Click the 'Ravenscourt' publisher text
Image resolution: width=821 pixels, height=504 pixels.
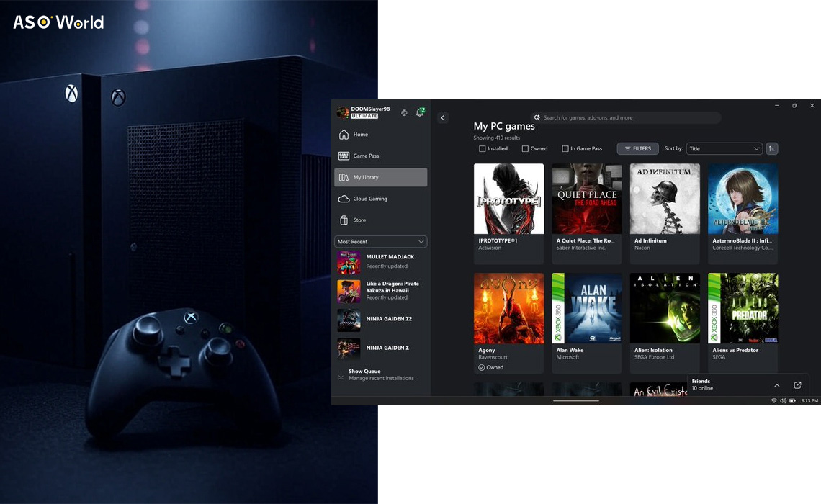493,357
